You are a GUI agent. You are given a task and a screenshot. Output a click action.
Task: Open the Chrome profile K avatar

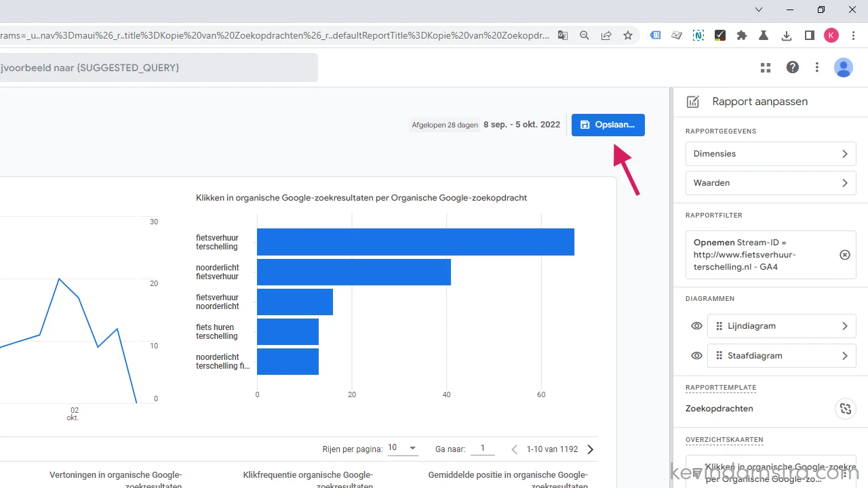[831, 35]
